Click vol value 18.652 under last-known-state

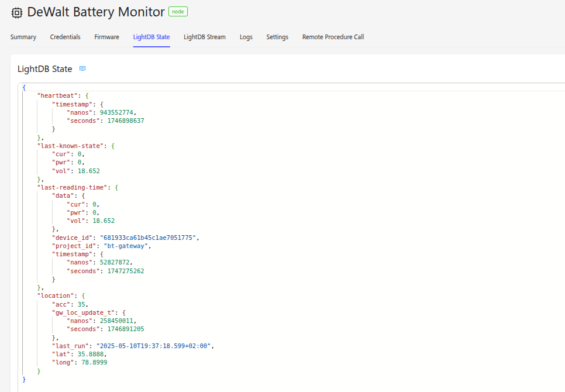pyautogui.click(x=89, y=171)
